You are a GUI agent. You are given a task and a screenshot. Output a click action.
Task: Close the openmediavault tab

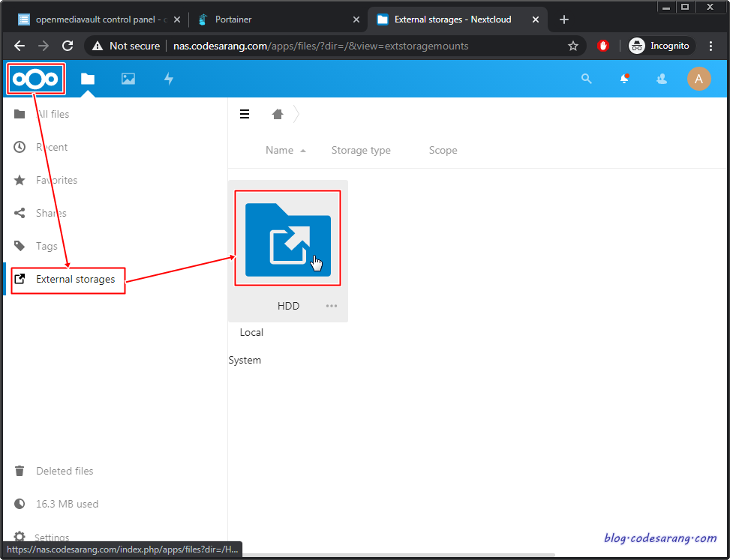coord(177,19)
